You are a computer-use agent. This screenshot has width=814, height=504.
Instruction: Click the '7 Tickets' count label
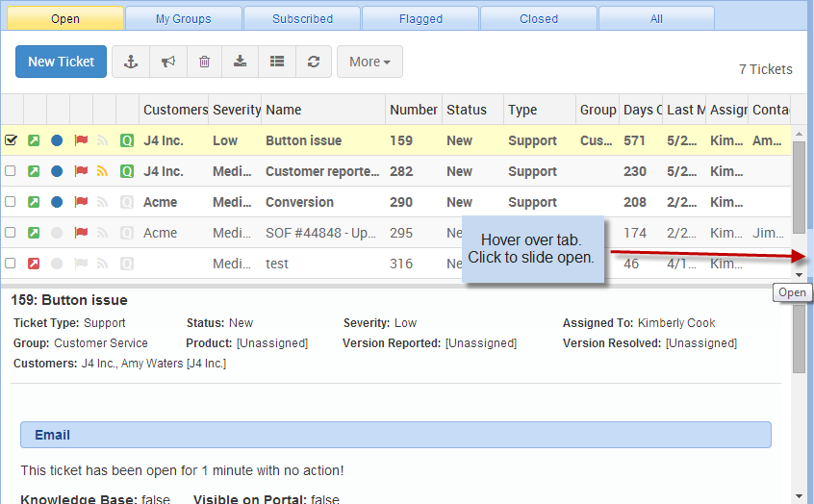click(765, 69)
